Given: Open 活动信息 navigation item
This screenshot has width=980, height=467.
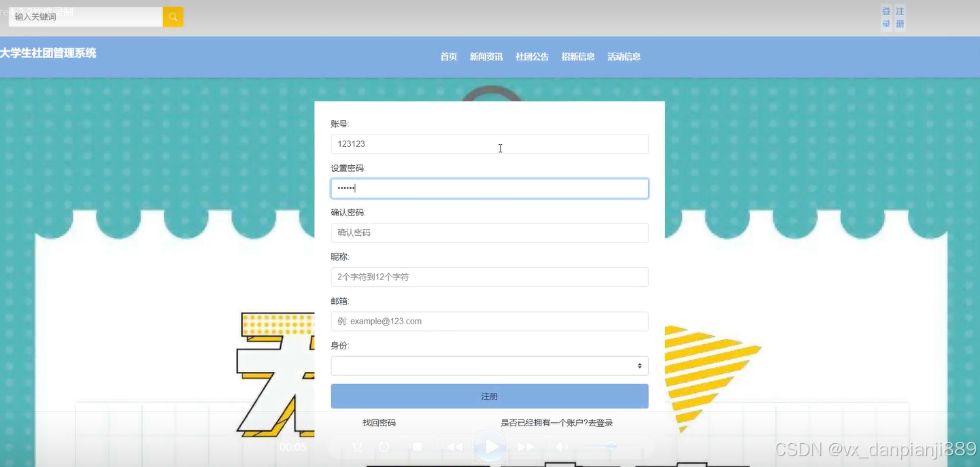Looking at the screenshot, I should pos(624,57).
